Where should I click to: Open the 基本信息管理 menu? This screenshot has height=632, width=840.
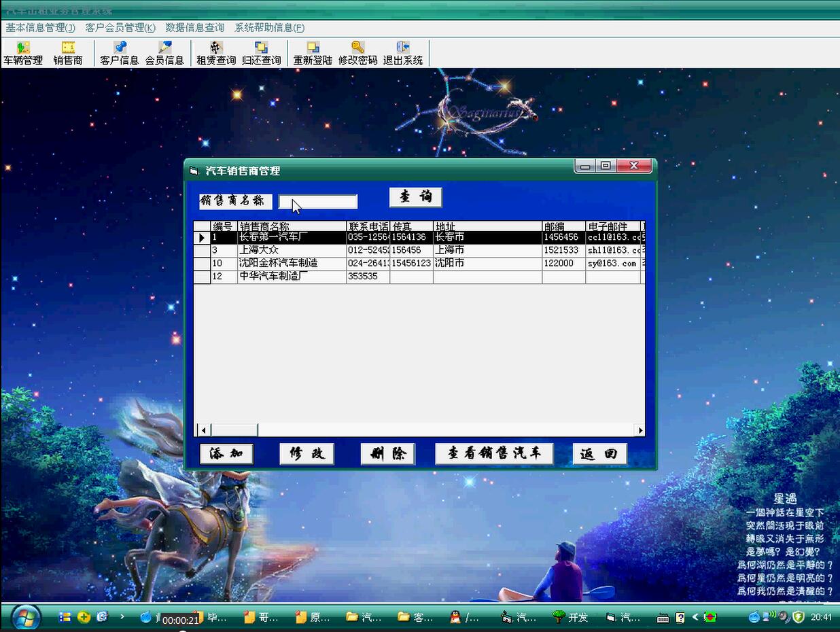[x=41, y=28]
